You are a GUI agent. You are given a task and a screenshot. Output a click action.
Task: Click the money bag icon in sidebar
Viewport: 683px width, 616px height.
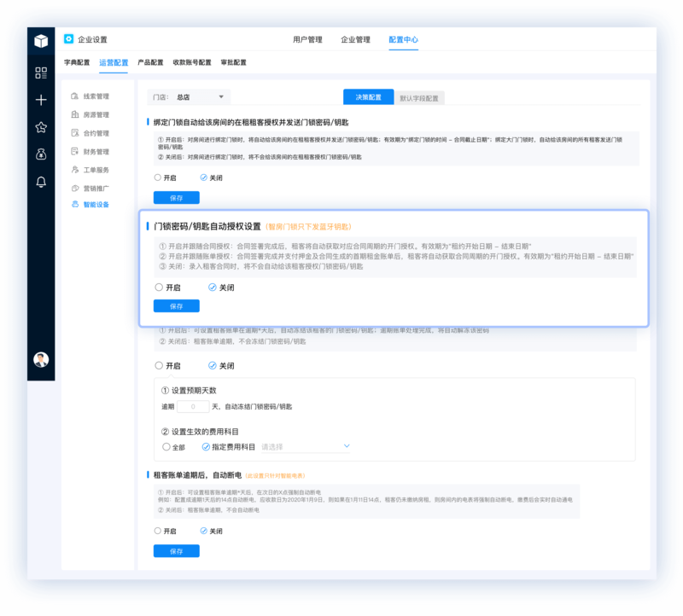(x=41, y=154)
